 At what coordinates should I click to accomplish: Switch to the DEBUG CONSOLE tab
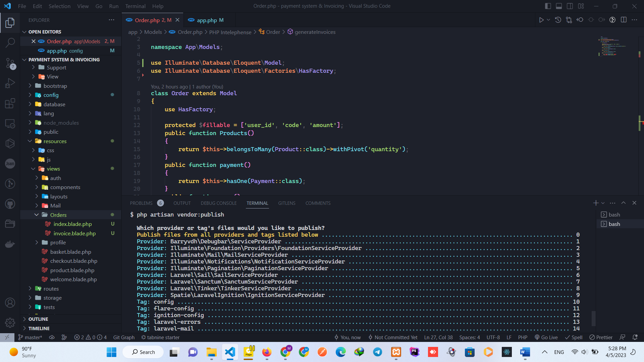tap(219, 203)
